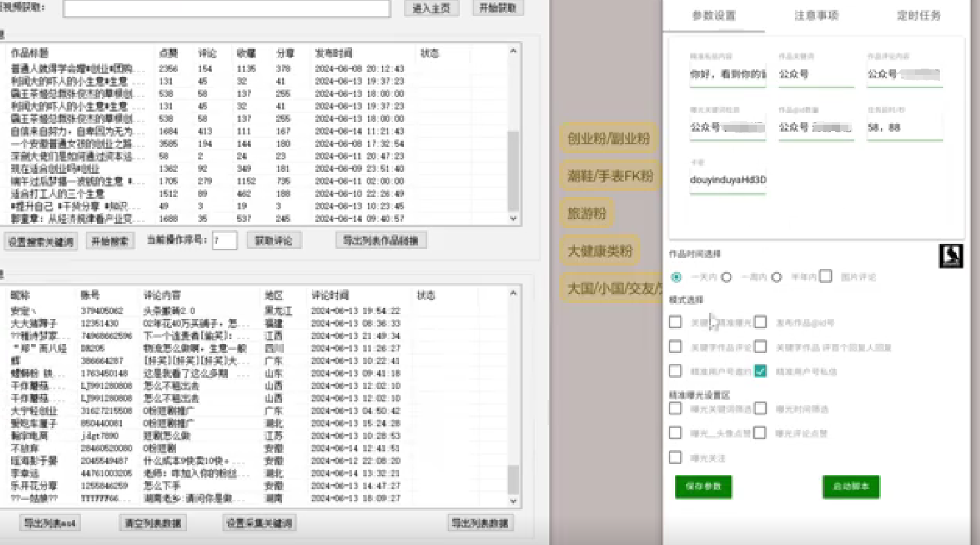Click the 获取评论 button
This screenshot has width=980, height=545.
tap(273, 241)
